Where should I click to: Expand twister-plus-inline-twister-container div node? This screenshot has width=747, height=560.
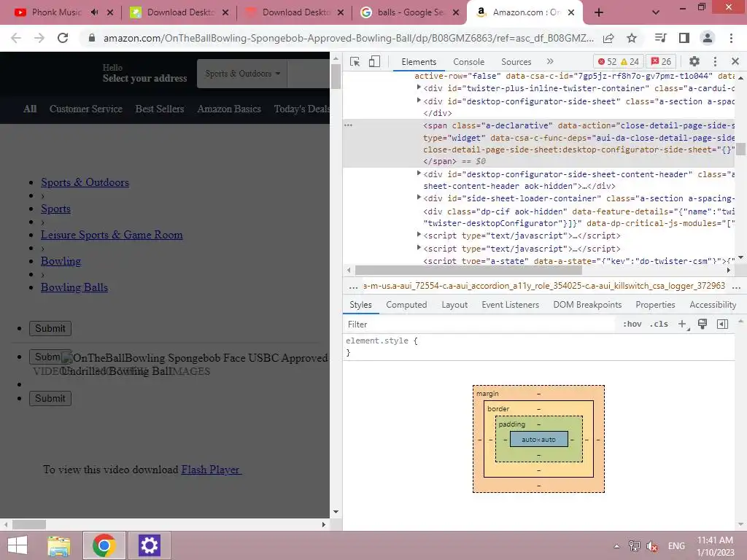[x=419, y=87]
